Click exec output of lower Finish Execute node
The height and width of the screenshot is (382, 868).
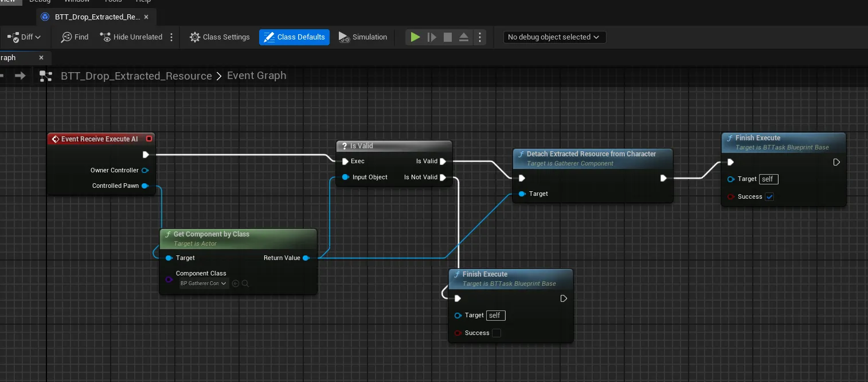(564, 298)
